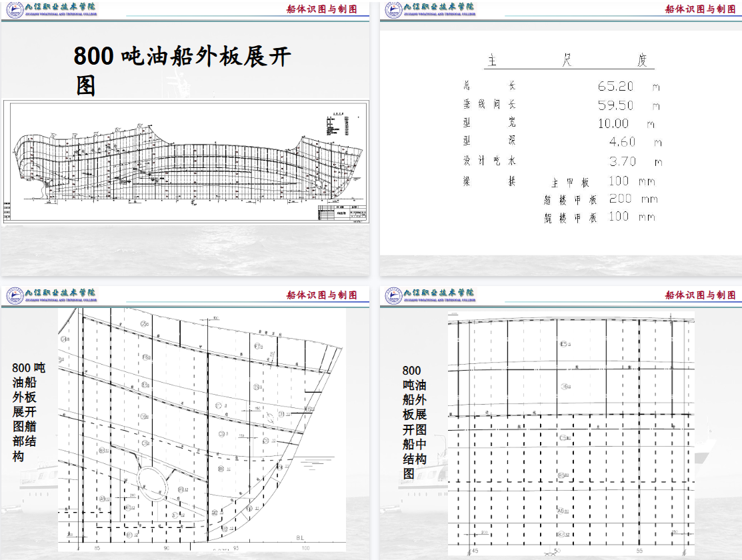Select the 型宽 10.00 m value
The height and width of the screenshot is (560, 742).
tap(626, 123)
